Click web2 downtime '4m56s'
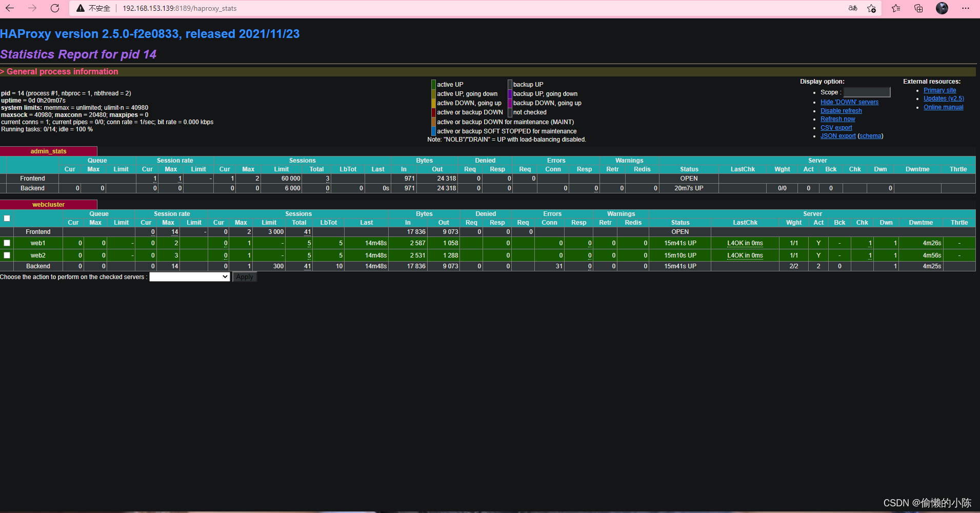Image resolution: width=980 pixels, height=513 pixels. [932, 255]
